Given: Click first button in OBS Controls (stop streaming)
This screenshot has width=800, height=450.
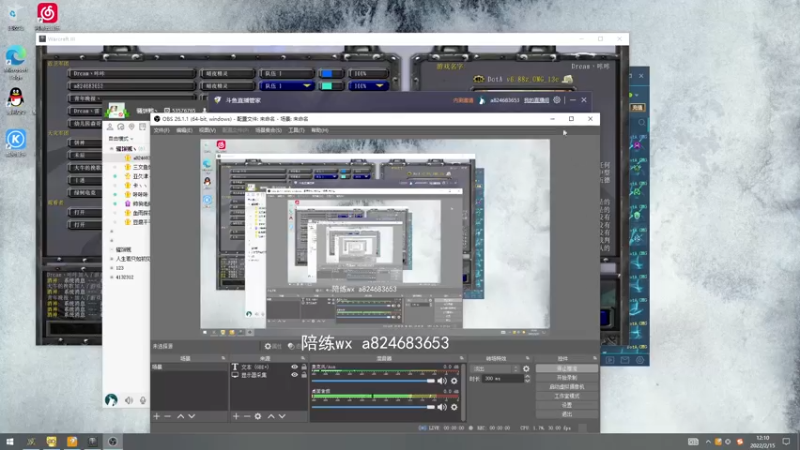Looking at the screenshot, I should 566,368.
